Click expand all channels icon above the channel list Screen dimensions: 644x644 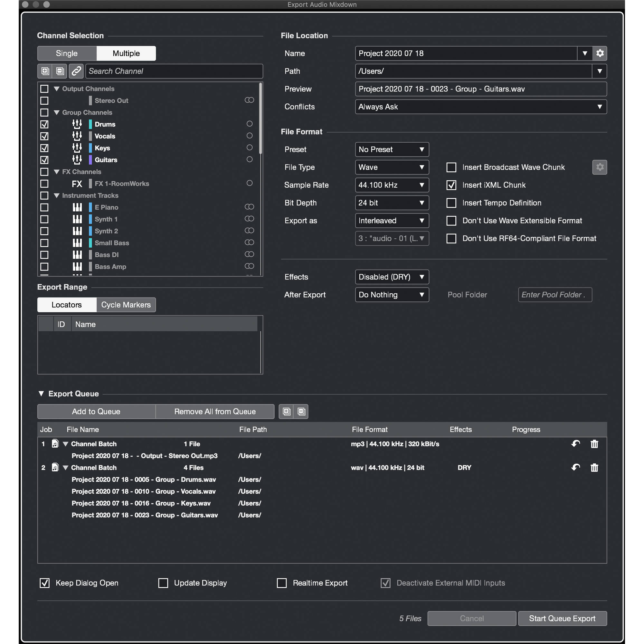(45, 71)
